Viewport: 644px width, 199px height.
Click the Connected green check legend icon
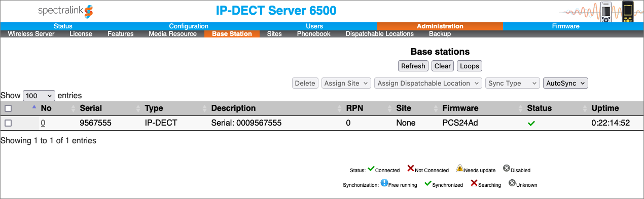tap(371, 169)
